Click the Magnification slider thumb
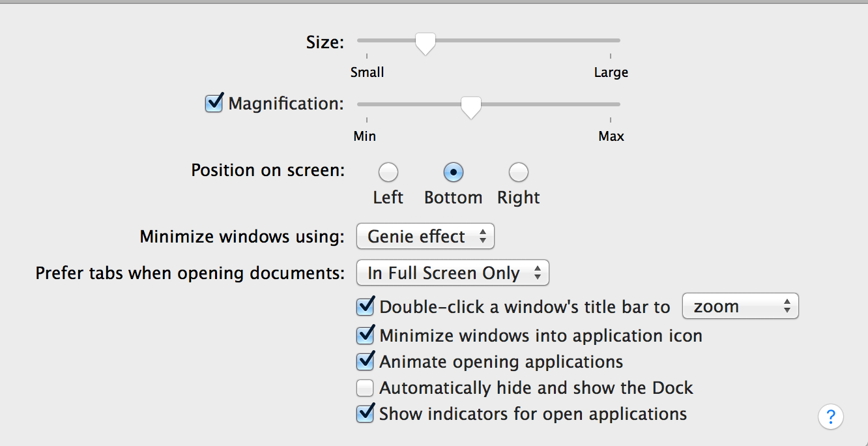868x446 pixels. [470, 107]
